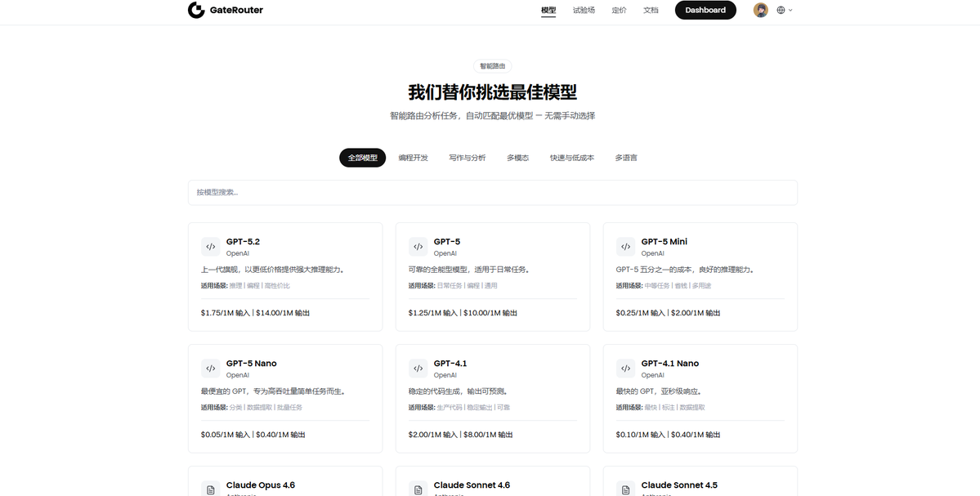Open the GPT-5 Nano model title
Screen dimensions: 980x496
(251, 364)
